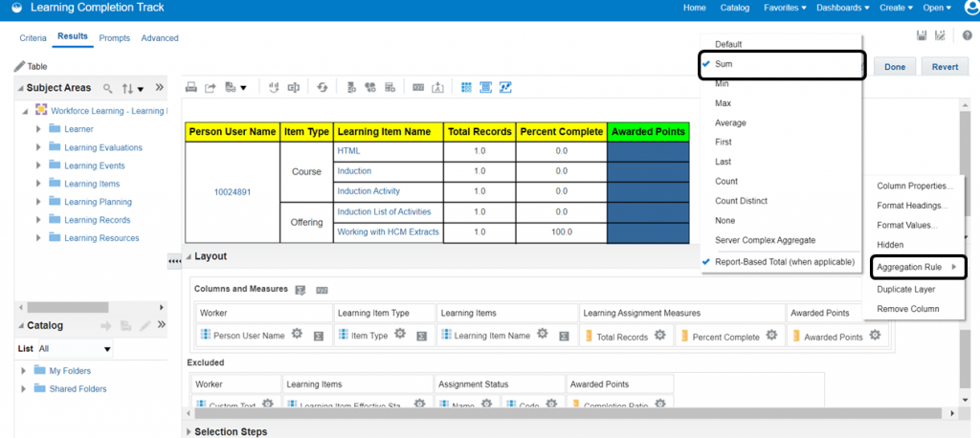Click the gear icon for Total Records
The image size is (980, 438).
click(x=659, y=335)
